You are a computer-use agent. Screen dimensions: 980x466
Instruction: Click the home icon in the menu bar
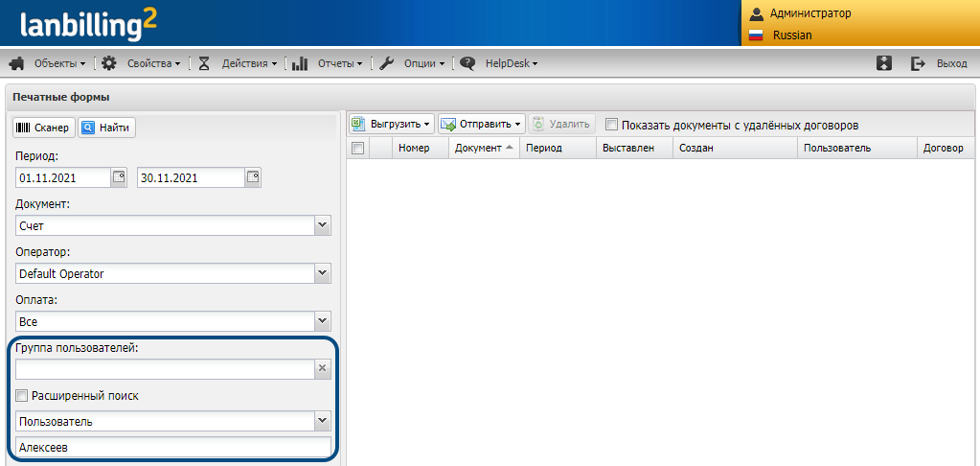click(16, 63)
